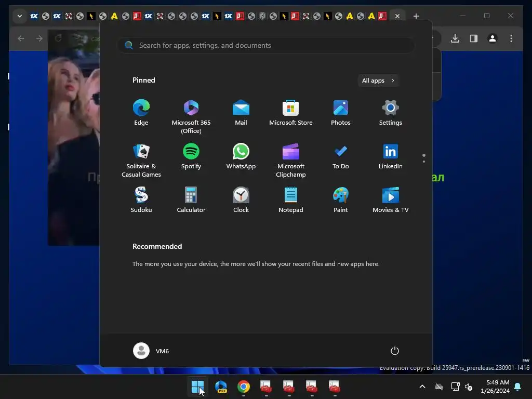Open Chrome tab search dropdown
The height and width of the screenshot is (399, 532).
click(20, 16)
